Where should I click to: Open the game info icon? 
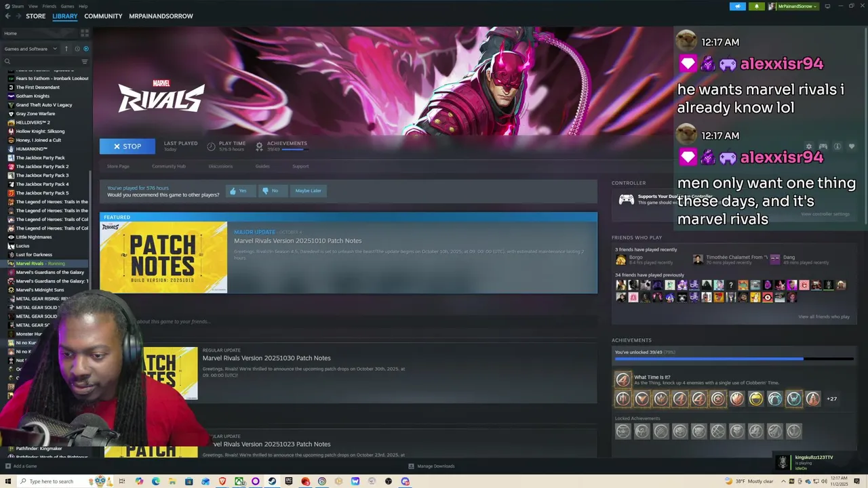(x=837, y=146)
